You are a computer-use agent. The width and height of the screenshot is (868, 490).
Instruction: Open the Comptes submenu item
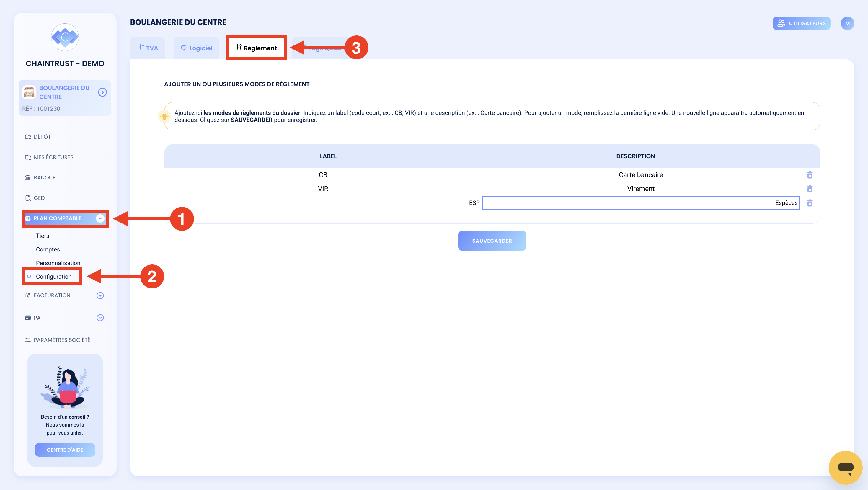pyautogui.click(x=48, y=249)
